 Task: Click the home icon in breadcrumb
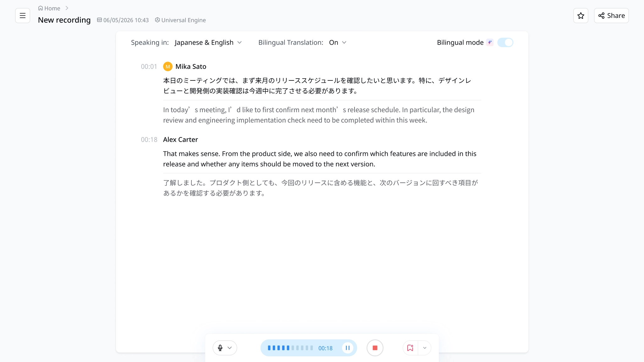[x=41, y=8]
